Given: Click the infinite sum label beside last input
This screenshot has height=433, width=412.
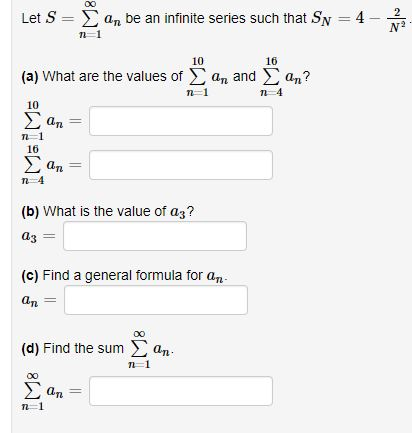Looking at the screenshot, I should point(51,391).
